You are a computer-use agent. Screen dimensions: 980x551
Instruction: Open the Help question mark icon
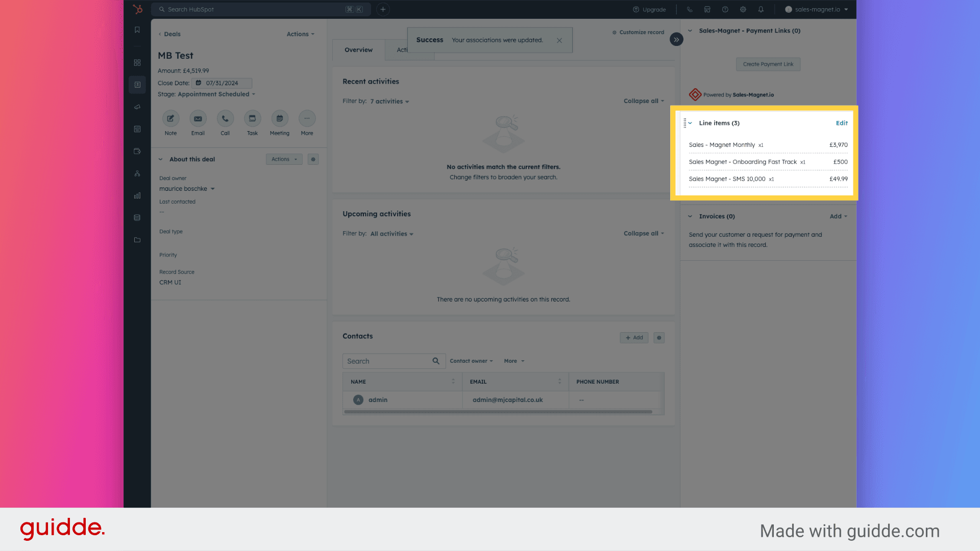point(725,9)
